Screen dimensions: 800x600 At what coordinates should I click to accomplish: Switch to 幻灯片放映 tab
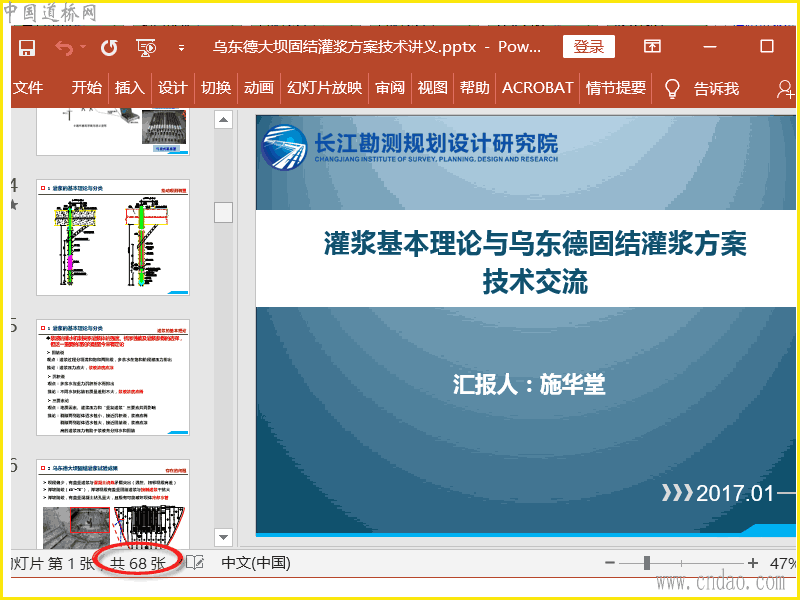tap(324, 88)
